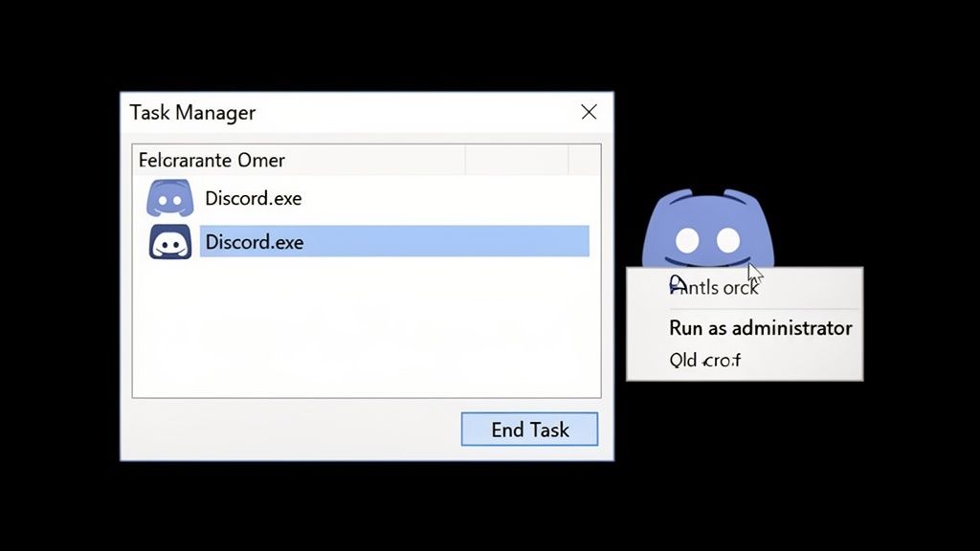Select the first Discord.exe process

tap(367, 198)
